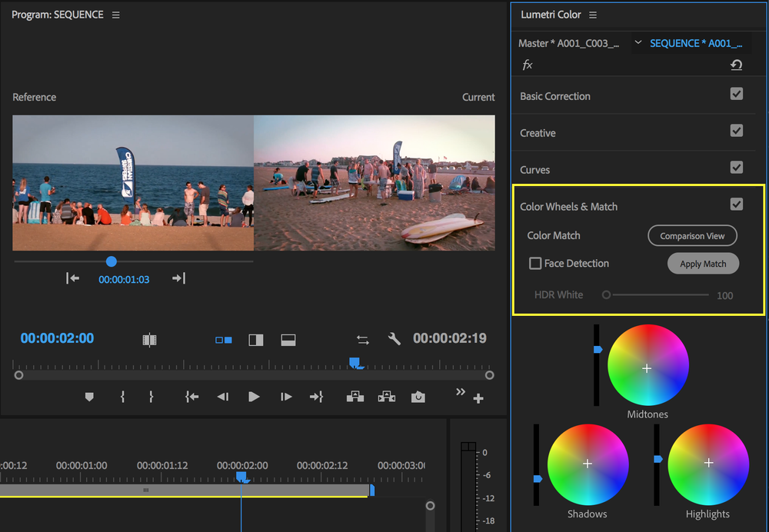Image resolution: width=769 pixels, height=532 pixels.
Task: Reset Lumetri effect with the reset arrow
Action: [736, 65]
